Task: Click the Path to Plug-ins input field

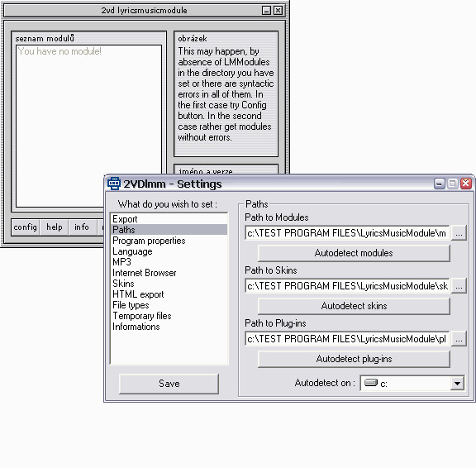Action: (347, 339)
